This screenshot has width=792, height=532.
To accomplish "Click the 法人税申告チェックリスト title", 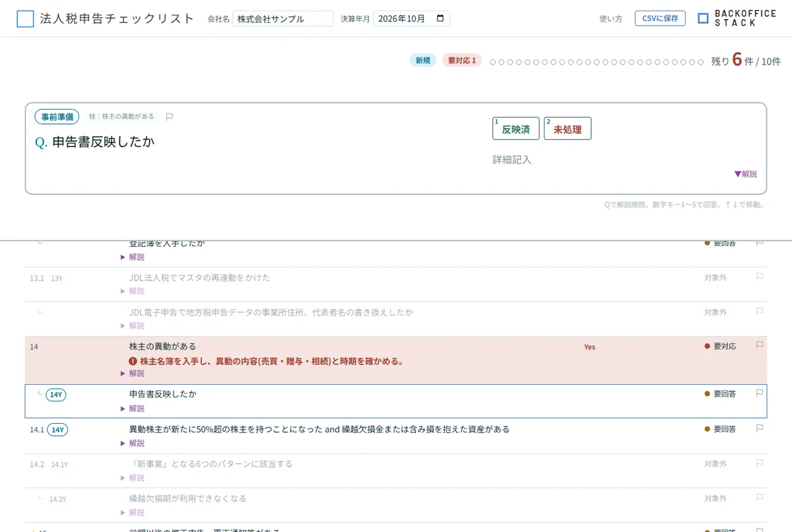I will (x=117, y=18).
